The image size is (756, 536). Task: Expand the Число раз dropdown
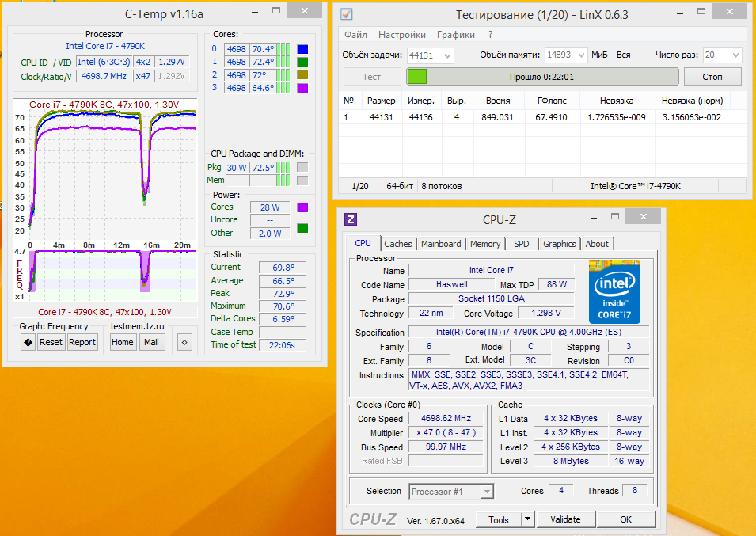734,55
